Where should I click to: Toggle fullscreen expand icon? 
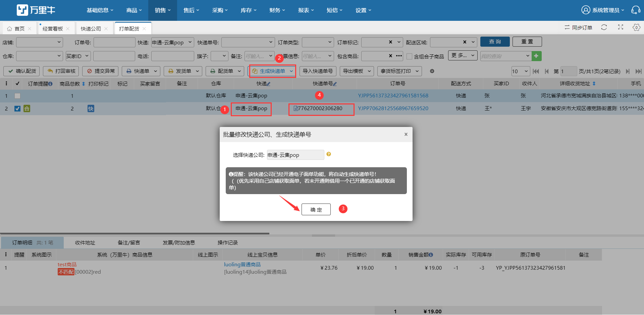pos(621,27)
